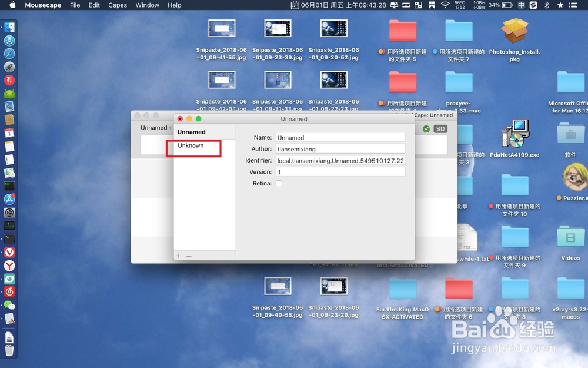Click green checkmark icon in background cape window
The width and height of the screenshot is (588, 368).
pyautogui.click(x=426, y=129)
